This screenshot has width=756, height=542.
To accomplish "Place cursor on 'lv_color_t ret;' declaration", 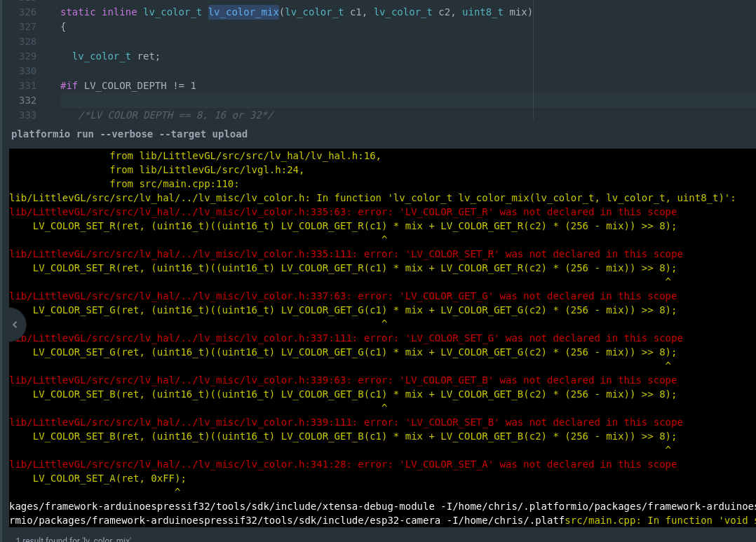I will click(116, 56).
